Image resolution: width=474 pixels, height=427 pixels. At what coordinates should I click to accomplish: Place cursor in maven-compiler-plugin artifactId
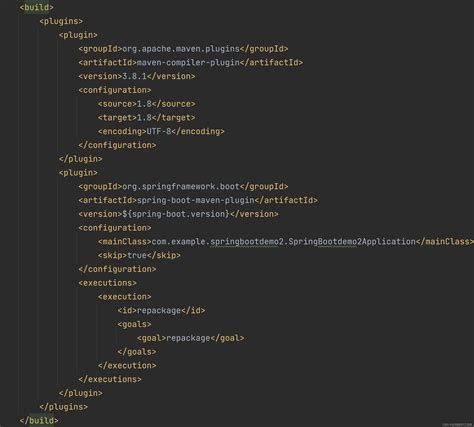(x=188, y=62)
